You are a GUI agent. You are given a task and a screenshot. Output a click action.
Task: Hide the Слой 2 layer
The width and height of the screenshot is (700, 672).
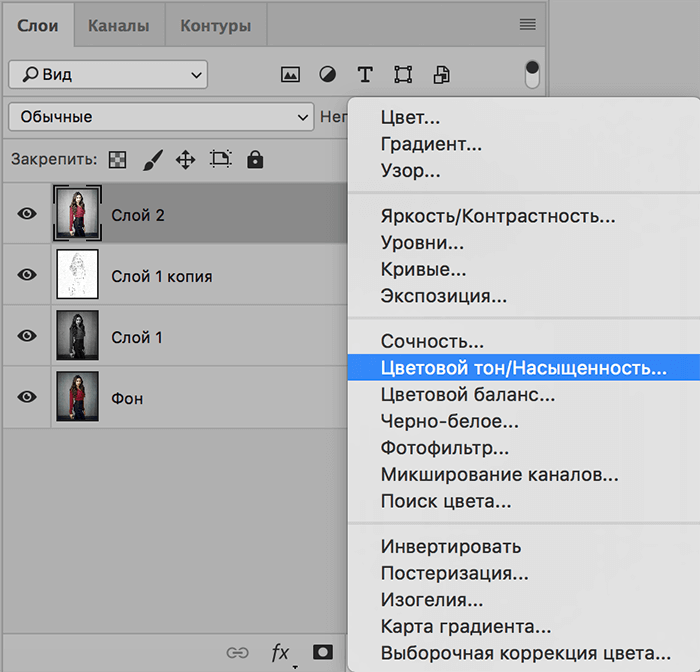pos(27,214)
